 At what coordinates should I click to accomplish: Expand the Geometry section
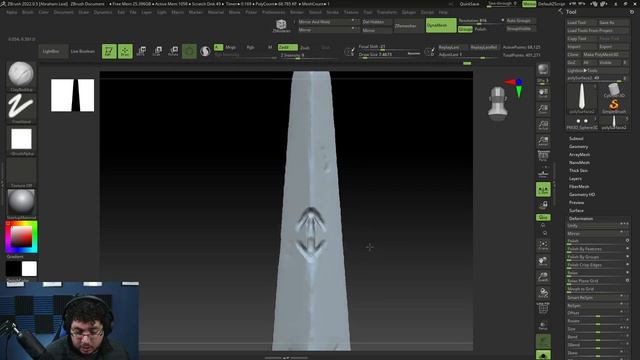coord(579,147)
